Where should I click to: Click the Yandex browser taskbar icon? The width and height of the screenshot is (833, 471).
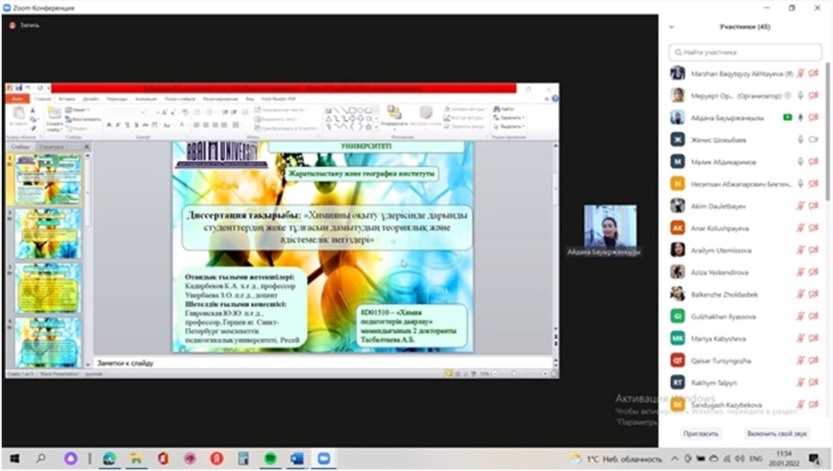tap(216, 458)
